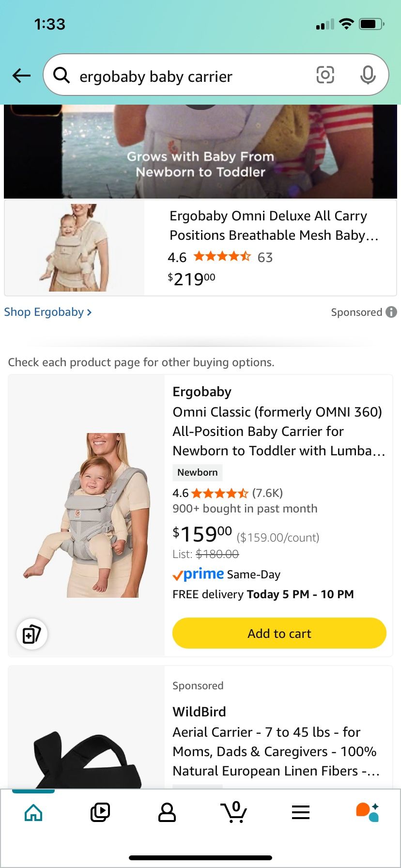401x868 pixels.
Task: Open the Inspire video tab icon
Action: [x=100, y=812]
